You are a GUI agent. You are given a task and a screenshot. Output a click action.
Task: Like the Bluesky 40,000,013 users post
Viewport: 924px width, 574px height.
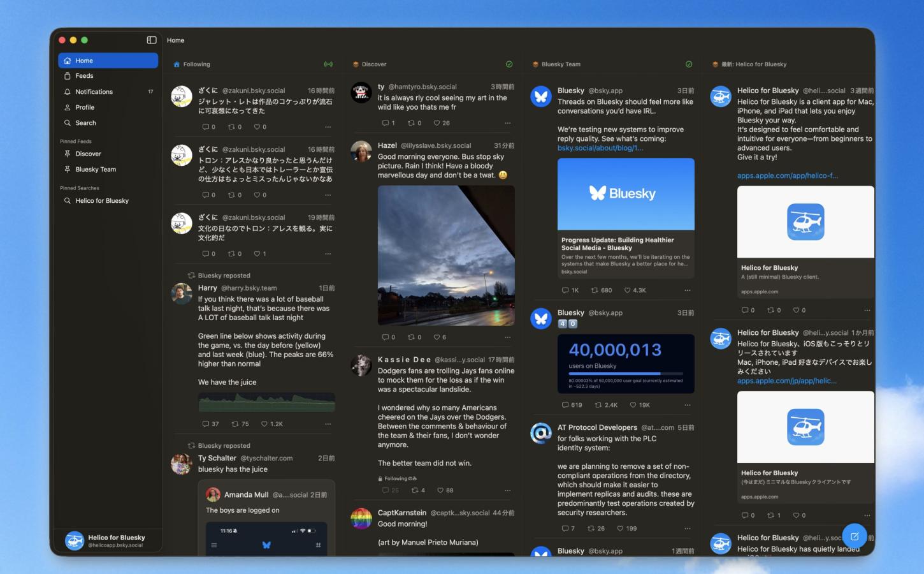coord(640,405)
